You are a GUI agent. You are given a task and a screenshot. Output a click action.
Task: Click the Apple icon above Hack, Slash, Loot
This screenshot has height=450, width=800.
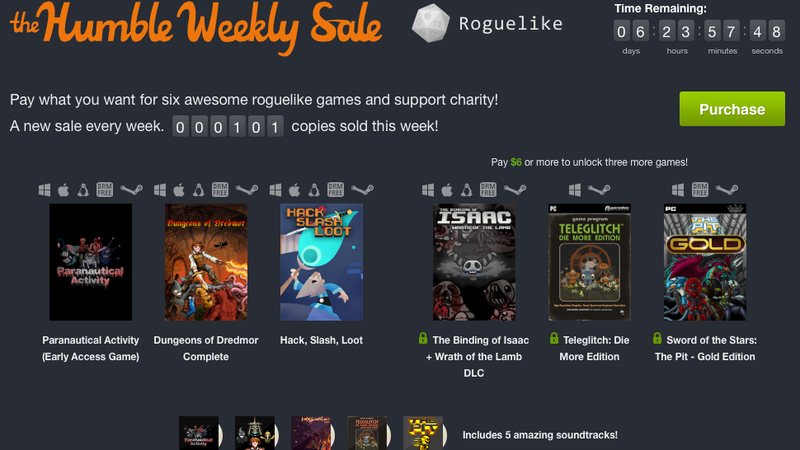click(294, 190)
